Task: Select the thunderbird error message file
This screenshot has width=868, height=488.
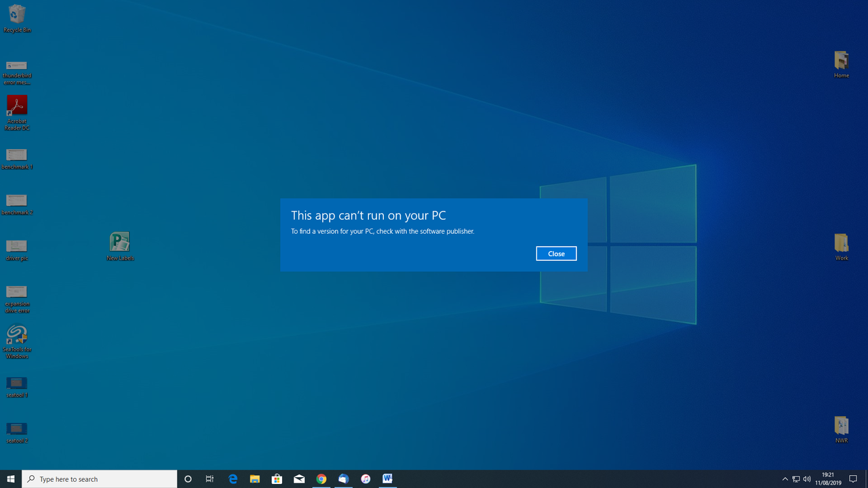Action: click(17, 71)
